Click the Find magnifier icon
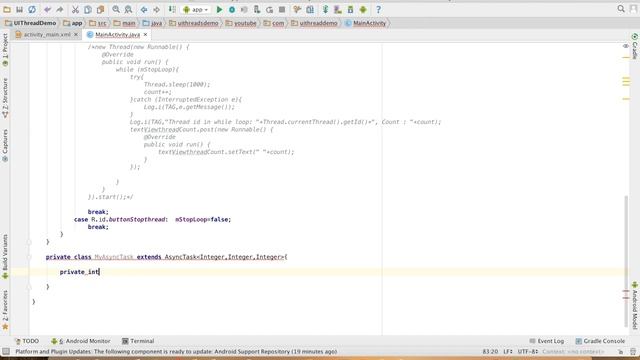The width and height of the screenshot is (640, 360). coord(116,9)
